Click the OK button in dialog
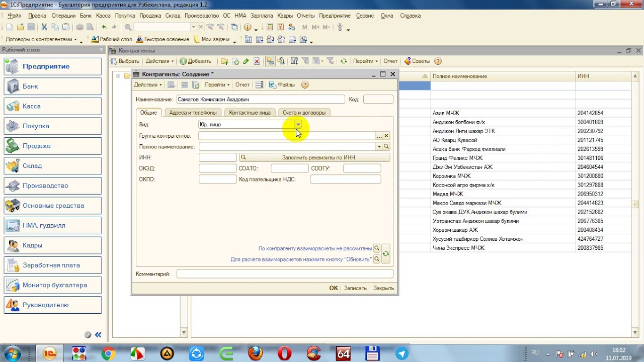The width and height of the screenshot is (644, 362). pyautogui.click(x=334, y=289)
